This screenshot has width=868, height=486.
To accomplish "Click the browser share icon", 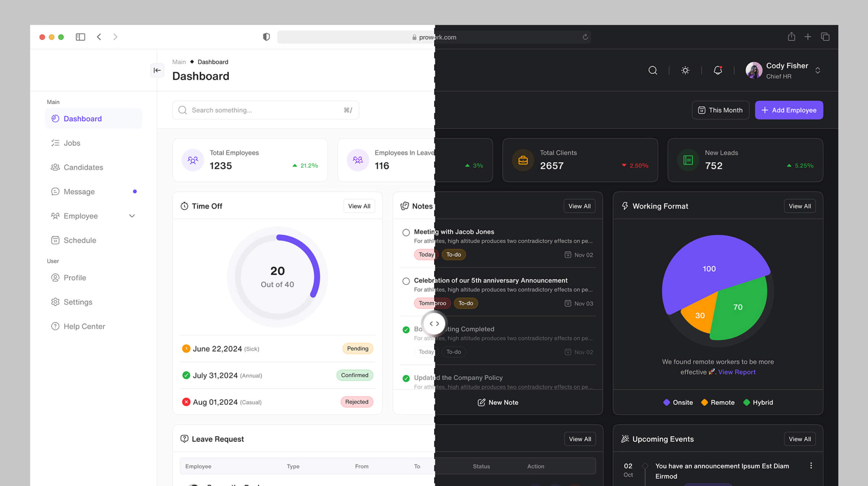I will [x=791, y=37].
